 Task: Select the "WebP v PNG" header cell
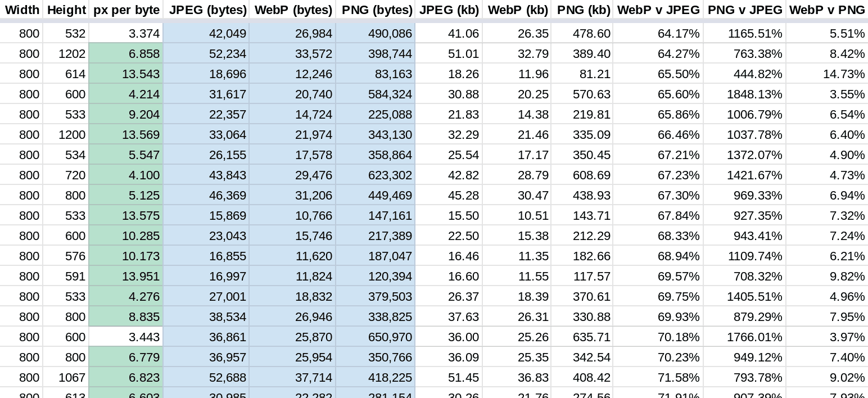click(x=826, y=10)
